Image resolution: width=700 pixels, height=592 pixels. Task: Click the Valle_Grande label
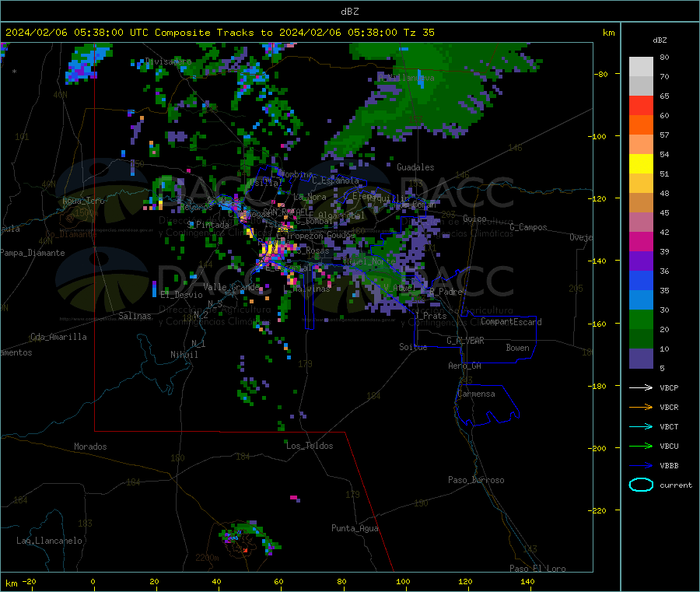(x=231, y=286)
